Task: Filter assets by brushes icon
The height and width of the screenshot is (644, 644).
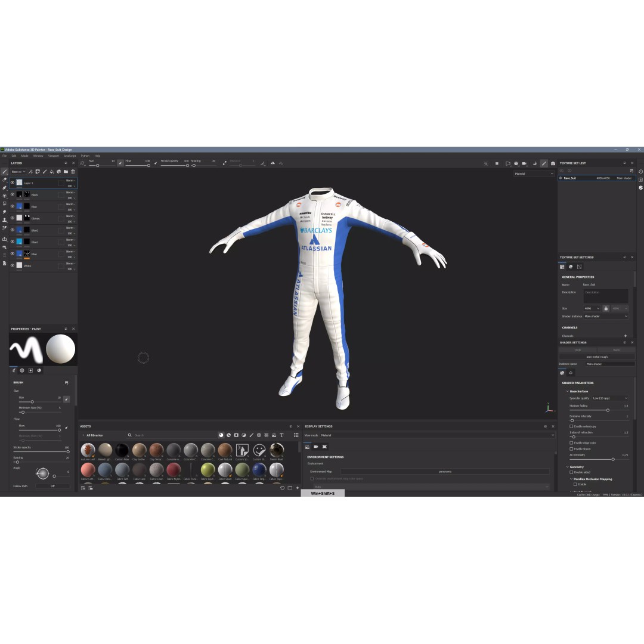Action: [x=252, y=435]
